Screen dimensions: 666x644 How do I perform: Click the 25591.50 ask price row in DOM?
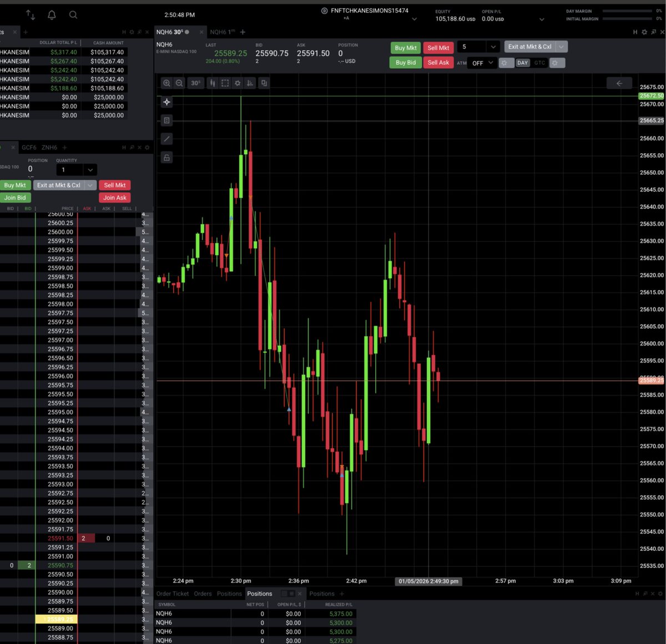pyautogui.click(x=60, y=538)
